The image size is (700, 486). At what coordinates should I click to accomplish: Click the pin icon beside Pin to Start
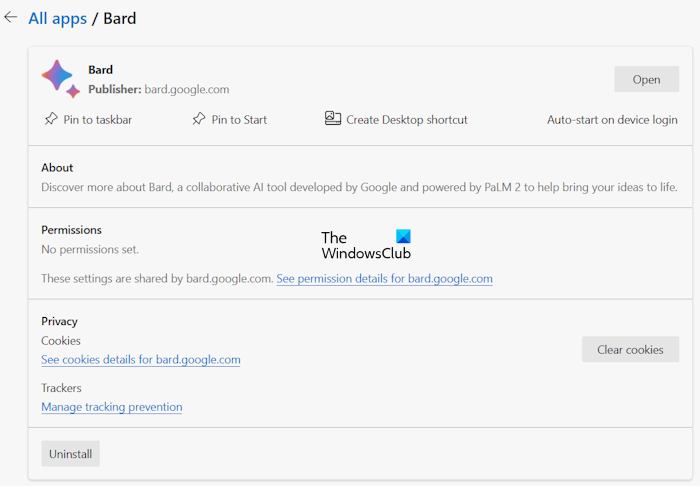click(x=198, y=119)
